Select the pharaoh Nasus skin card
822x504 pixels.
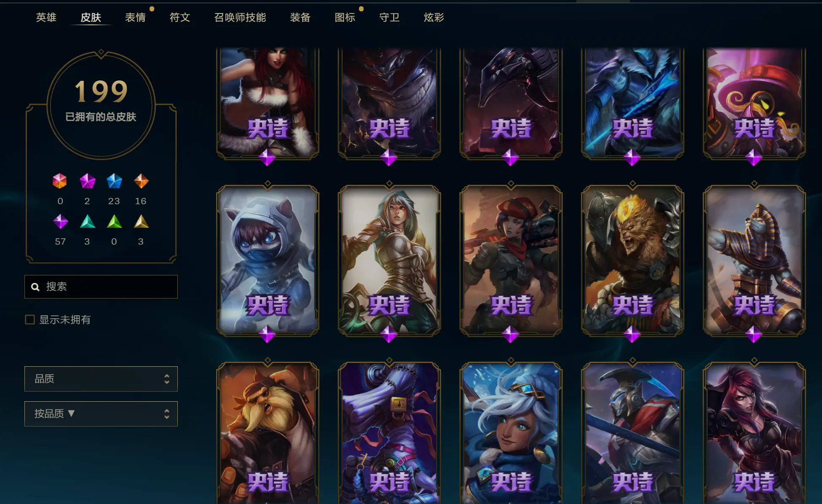[754, 261]
